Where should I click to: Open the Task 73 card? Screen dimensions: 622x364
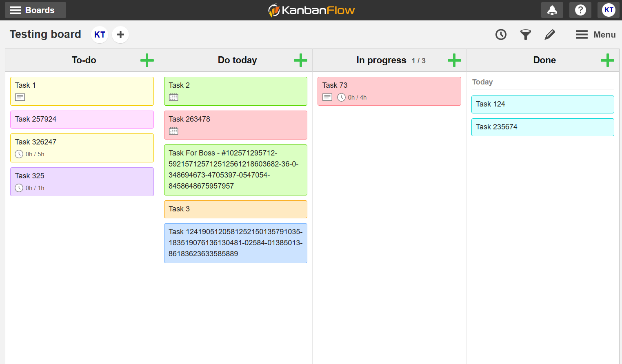[x=389, y=91]
